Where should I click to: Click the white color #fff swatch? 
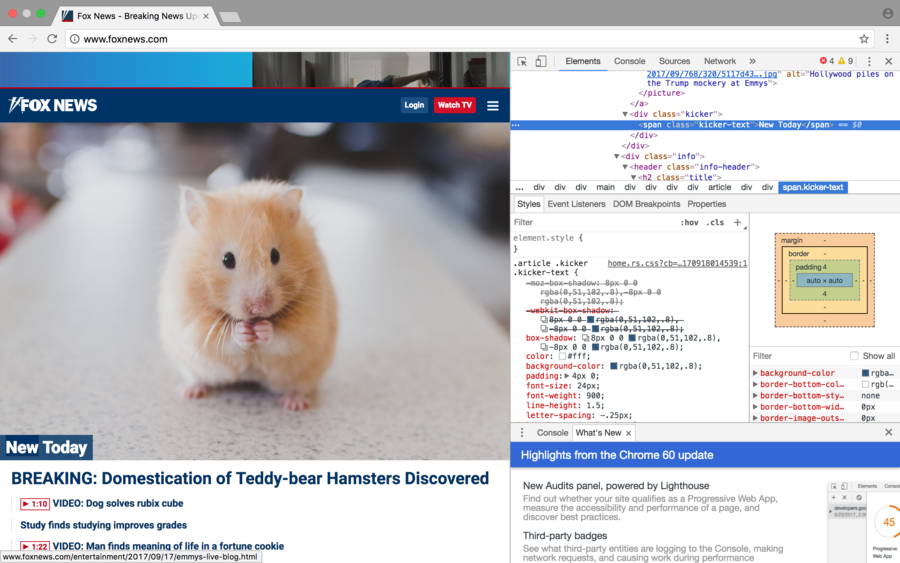[x=562, y=356]
